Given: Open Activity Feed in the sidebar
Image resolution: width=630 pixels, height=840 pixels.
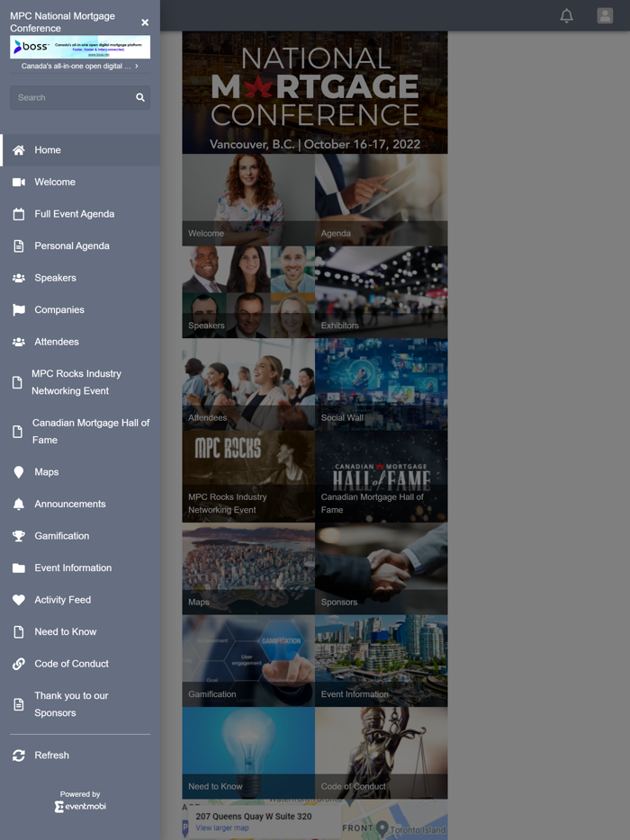Looking at the screenshot, I should pos(80,600).
